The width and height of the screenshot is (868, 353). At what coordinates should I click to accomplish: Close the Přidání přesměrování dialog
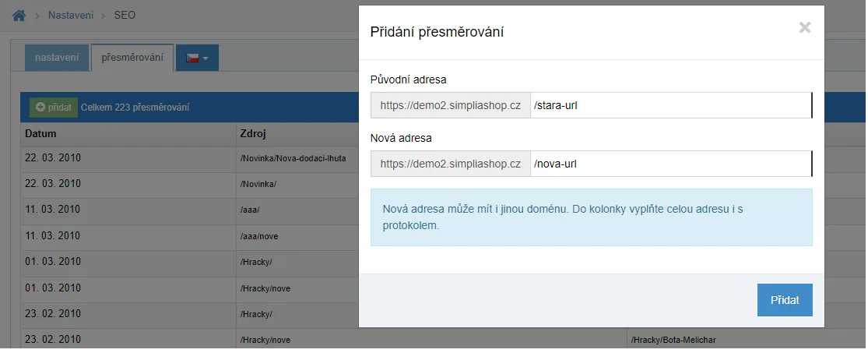(x=805, y=28)
